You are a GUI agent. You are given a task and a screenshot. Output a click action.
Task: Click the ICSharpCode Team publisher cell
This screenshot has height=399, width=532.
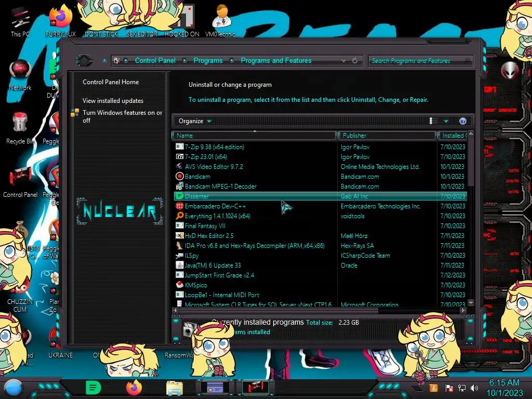[365, 256]
